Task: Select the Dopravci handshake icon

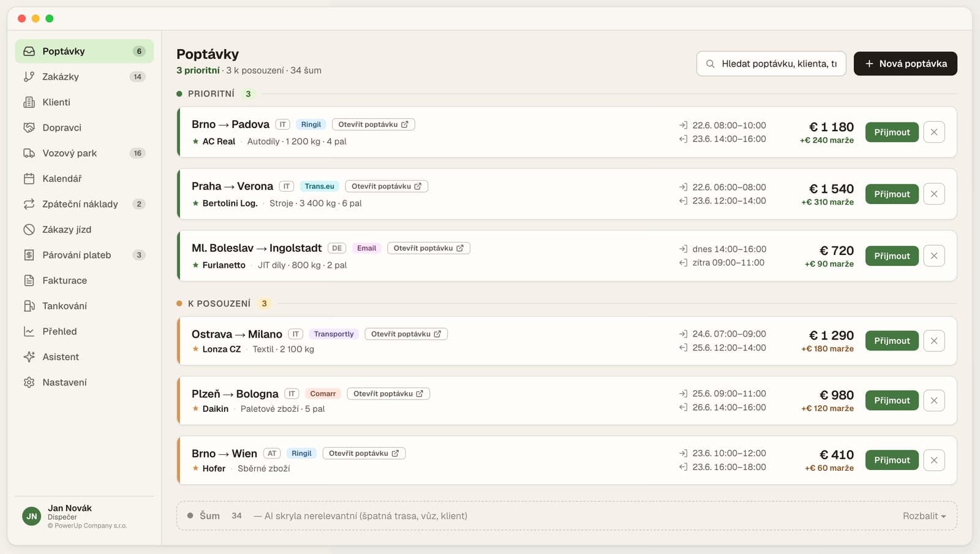Action: pos(29,127)
